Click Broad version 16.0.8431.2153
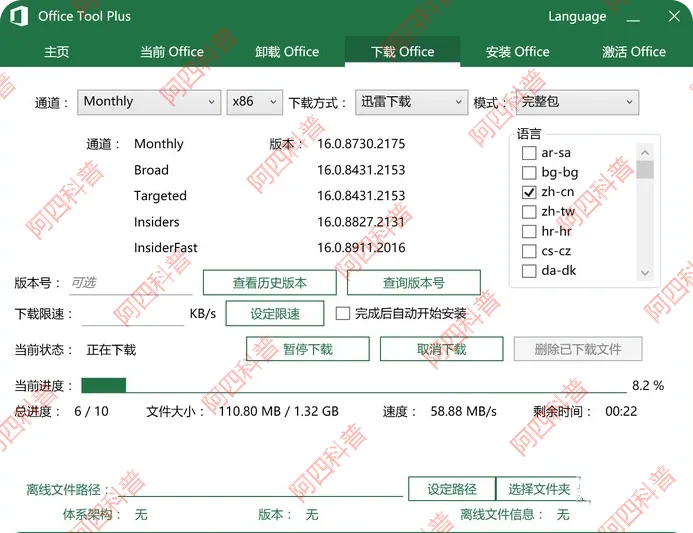Image resolution: width=693 pixels, height=533 pixels. (361, 170)
